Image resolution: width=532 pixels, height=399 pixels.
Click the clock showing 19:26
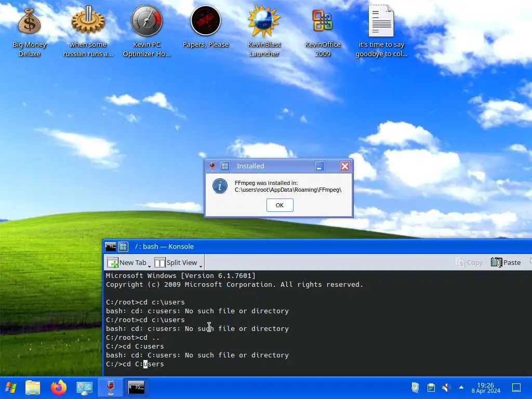point(486,388)
